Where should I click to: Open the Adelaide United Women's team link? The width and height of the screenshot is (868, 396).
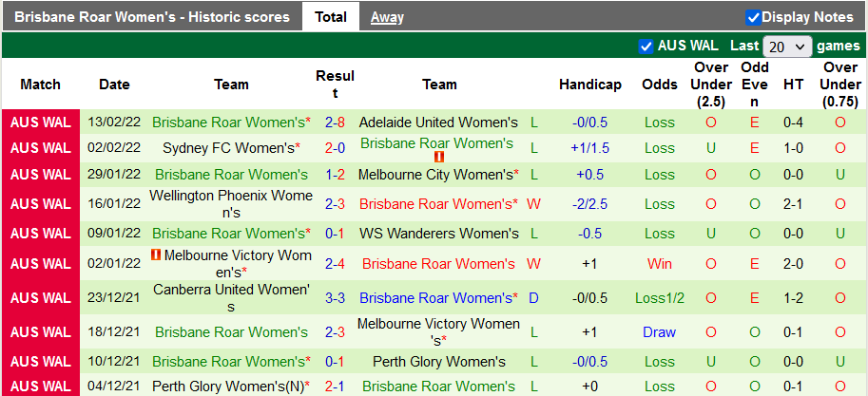point(438,123)
